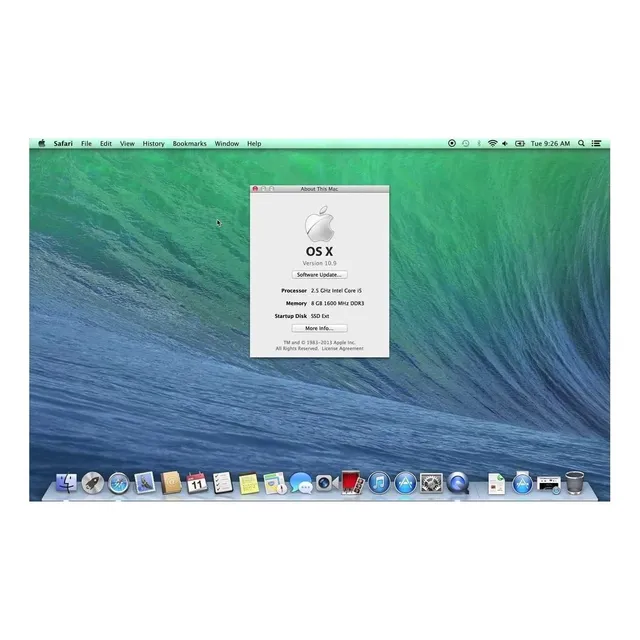Click the About This Mac title bar

(319, 189)
